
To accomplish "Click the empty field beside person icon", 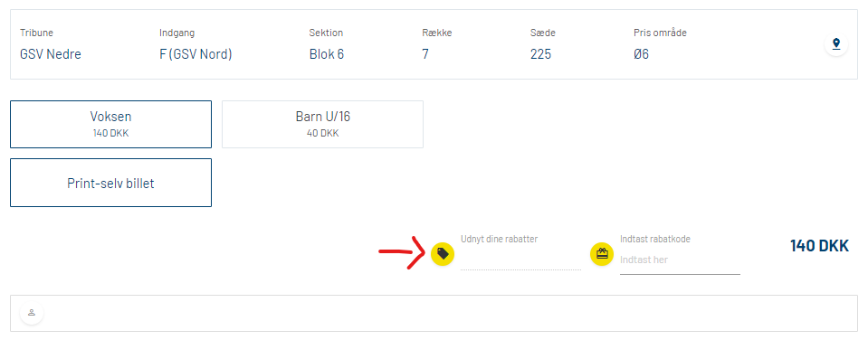I will 448,314.
